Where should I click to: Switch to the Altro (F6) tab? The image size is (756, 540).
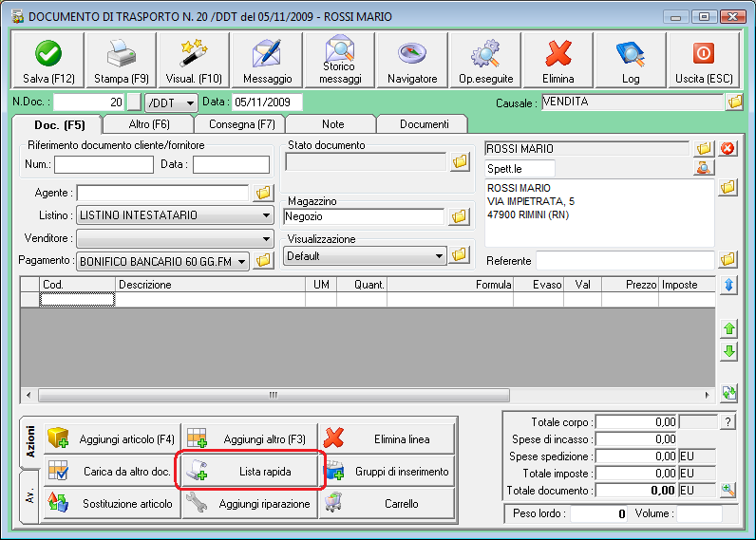[x=149, y=124]
